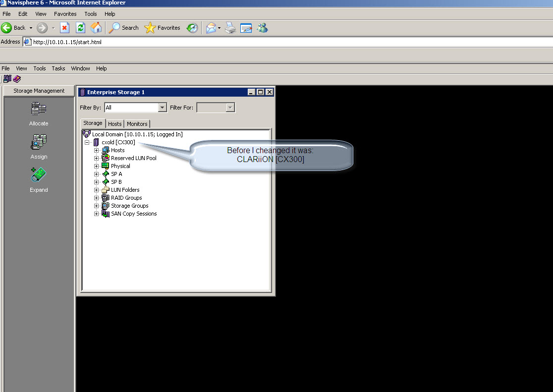Click the Allocate storage icon

point(39,109)
